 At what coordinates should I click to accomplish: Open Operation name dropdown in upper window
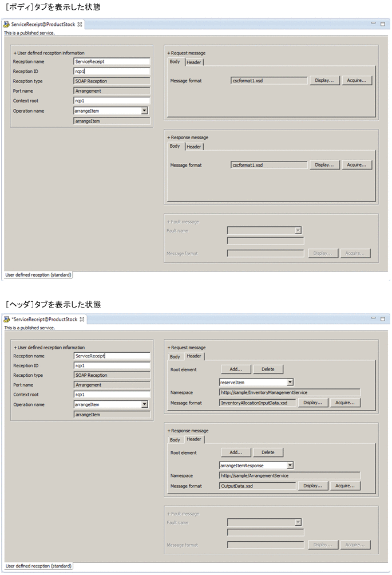pyautogui.click(x=144, y=111)
